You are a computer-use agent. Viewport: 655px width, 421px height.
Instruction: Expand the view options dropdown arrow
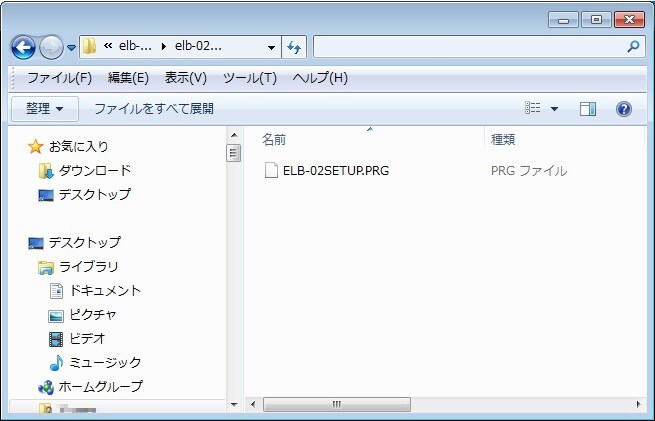click(x=555, y=108)
